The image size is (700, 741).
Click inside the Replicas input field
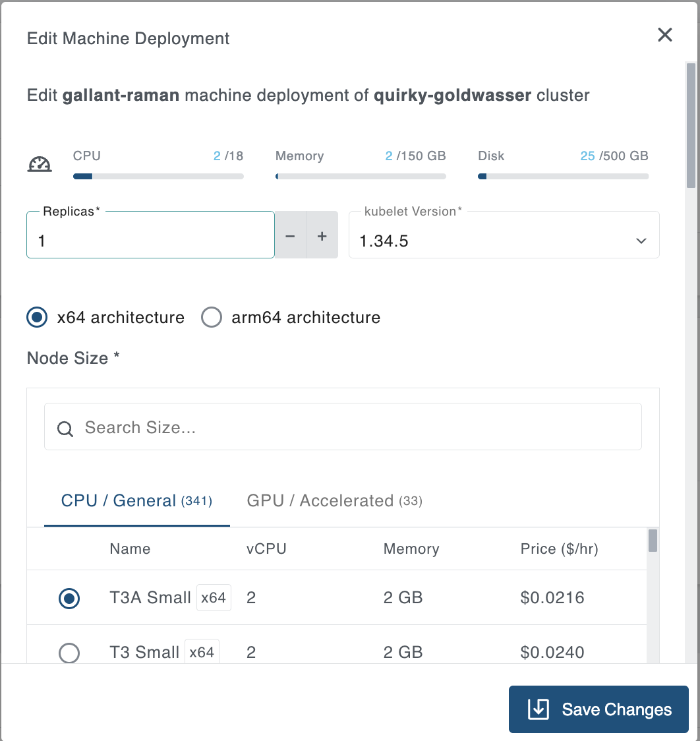tap(150, 241)
